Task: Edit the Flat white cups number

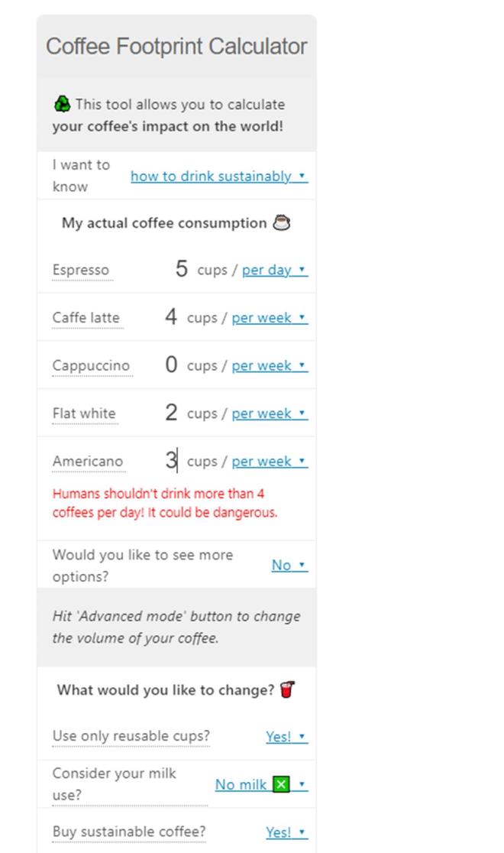Action: point(171,413)
